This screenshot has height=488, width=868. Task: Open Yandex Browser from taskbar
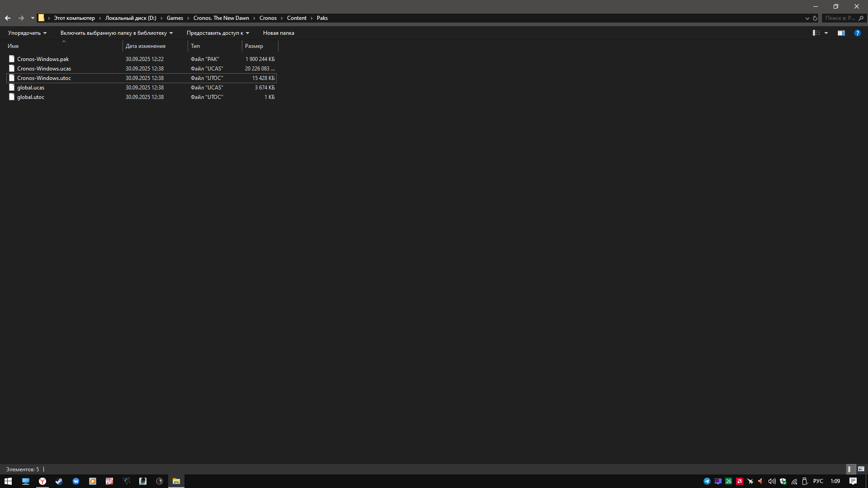42,481
